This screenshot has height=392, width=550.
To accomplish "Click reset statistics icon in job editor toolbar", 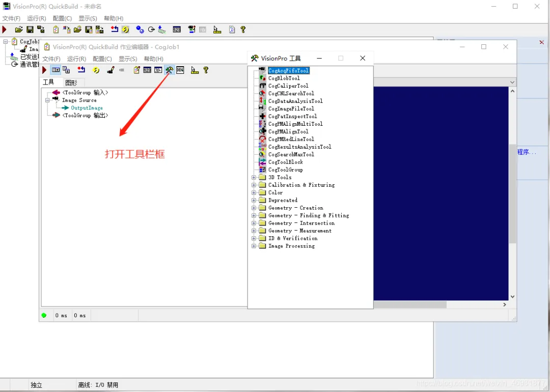I will pyautogui.click(x=81, y=70).
